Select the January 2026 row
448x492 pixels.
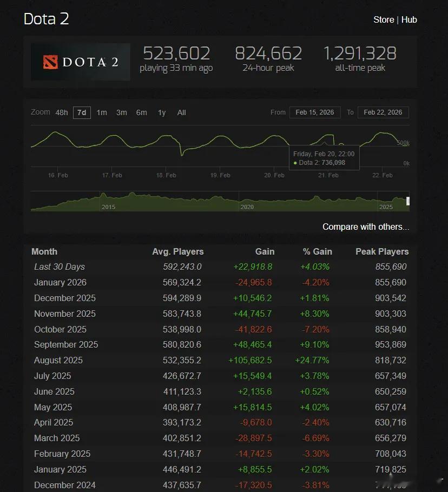click(60, 282)
